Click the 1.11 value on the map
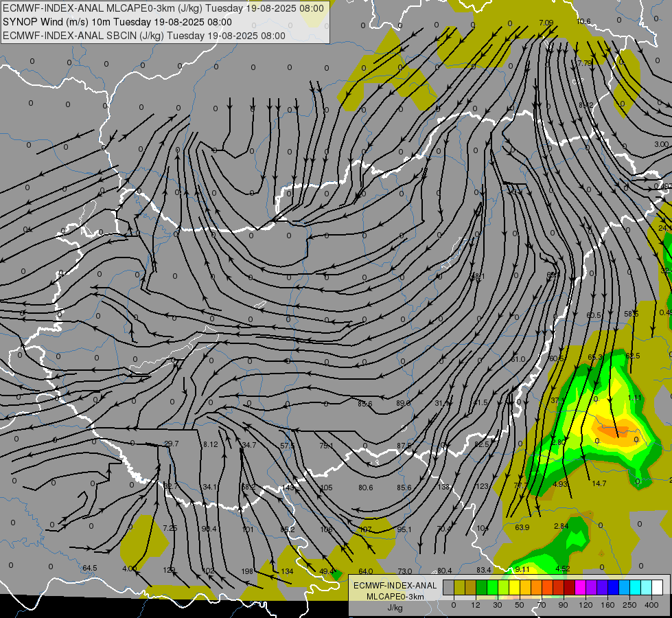672x618 pixels. point(634,398)
